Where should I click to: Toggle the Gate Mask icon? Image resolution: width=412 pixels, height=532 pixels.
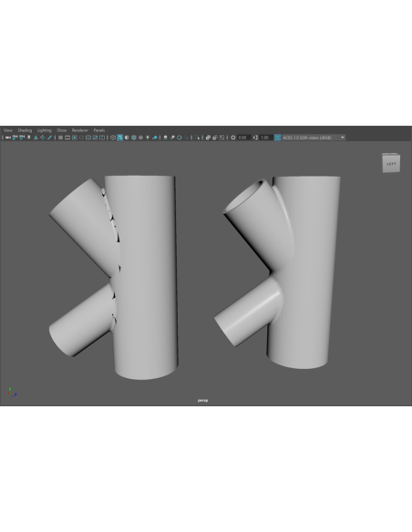[x=81, y=138]
